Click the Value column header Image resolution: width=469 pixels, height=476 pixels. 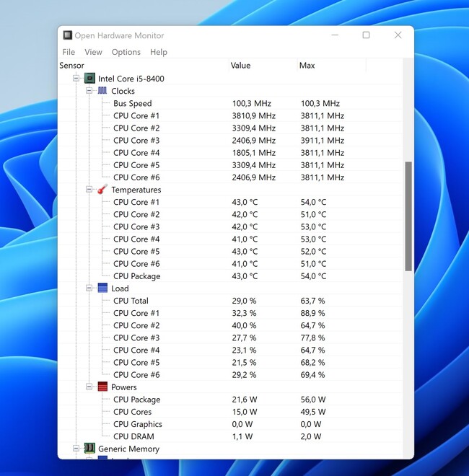point(241,66)
